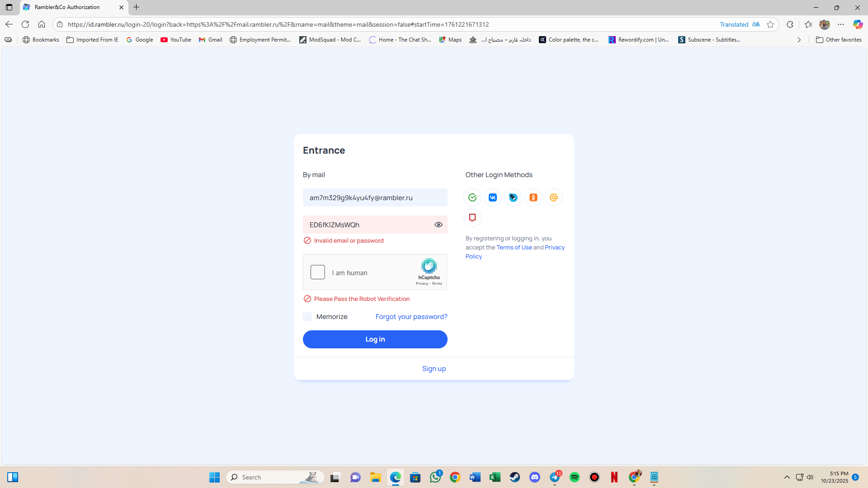Open Spotify from the taskbar
Image resolution: width=868 pixels, height=488 pixels.
coord(574,477)
